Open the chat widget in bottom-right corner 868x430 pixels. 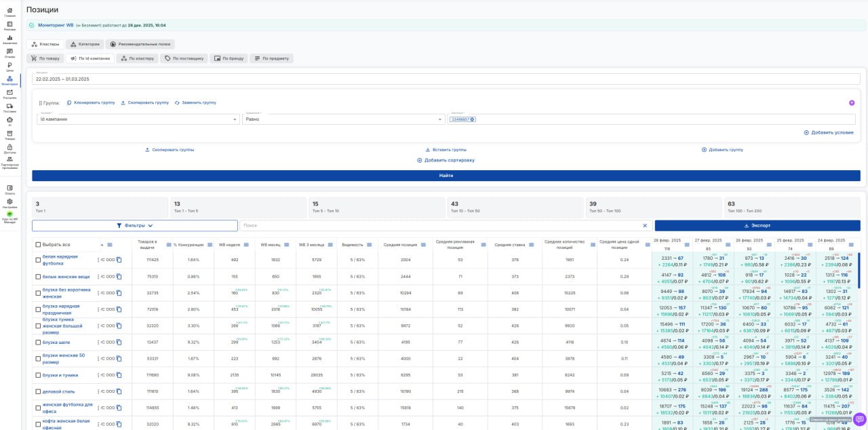click(859, 418)
